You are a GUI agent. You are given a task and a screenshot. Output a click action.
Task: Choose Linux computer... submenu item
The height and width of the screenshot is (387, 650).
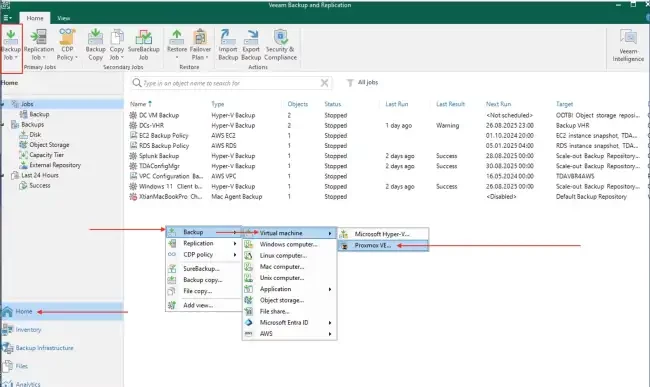pos(289,256)
